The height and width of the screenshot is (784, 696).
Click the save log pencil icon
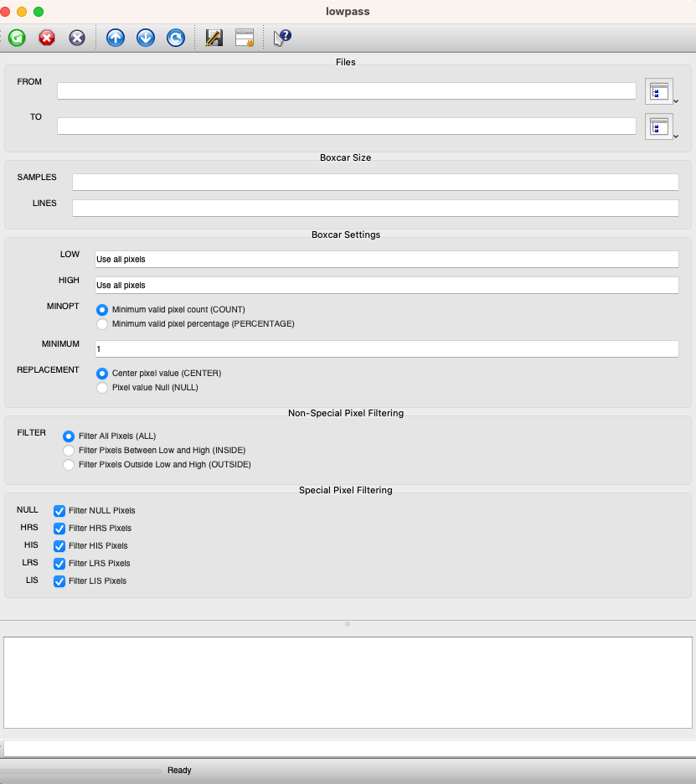pyautogui.click(x=214, y=38)
